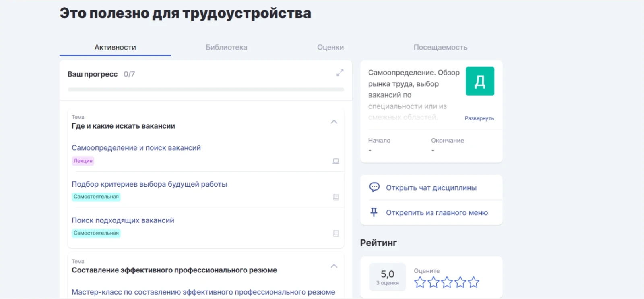
Task: Open Подбор критериев выбора будущей работы
Action: tap(149, 184)
